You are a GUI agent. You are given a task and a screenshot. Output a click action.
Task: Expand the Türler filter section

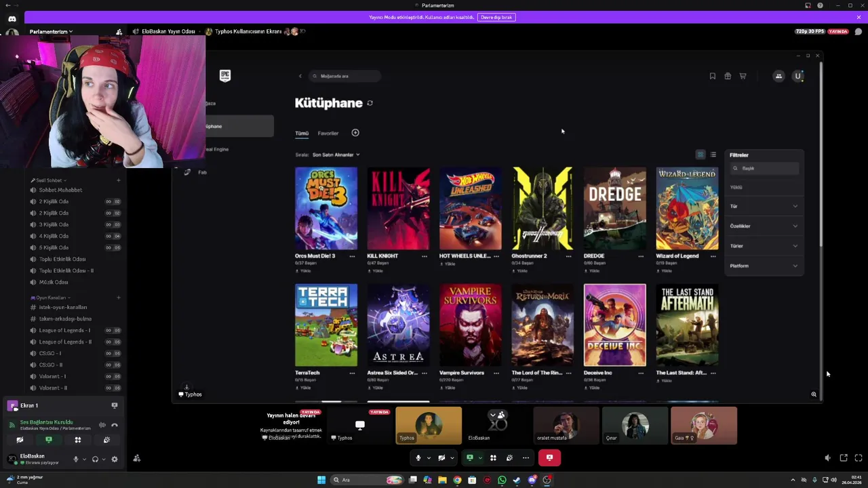pyautogui.click(x=764, y=246)
